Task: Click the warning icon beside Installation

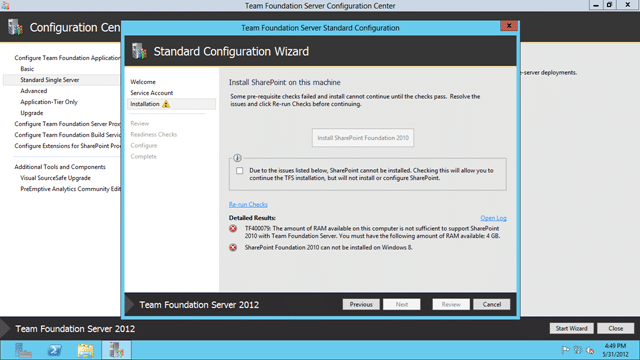Action: pyautogui.click(x=166, y=104)
